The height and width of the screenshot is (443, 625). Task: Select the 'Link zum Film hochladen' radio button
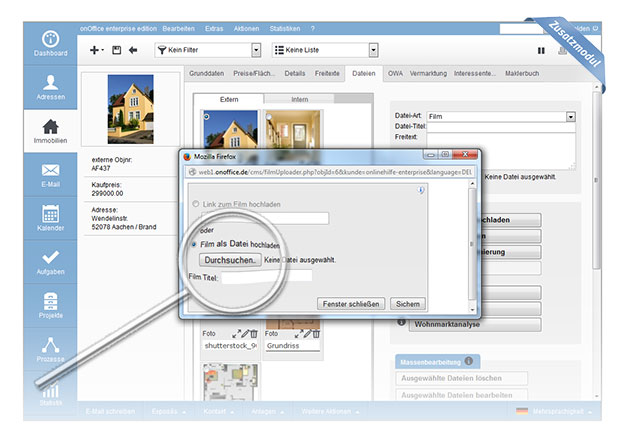[196, 204]
